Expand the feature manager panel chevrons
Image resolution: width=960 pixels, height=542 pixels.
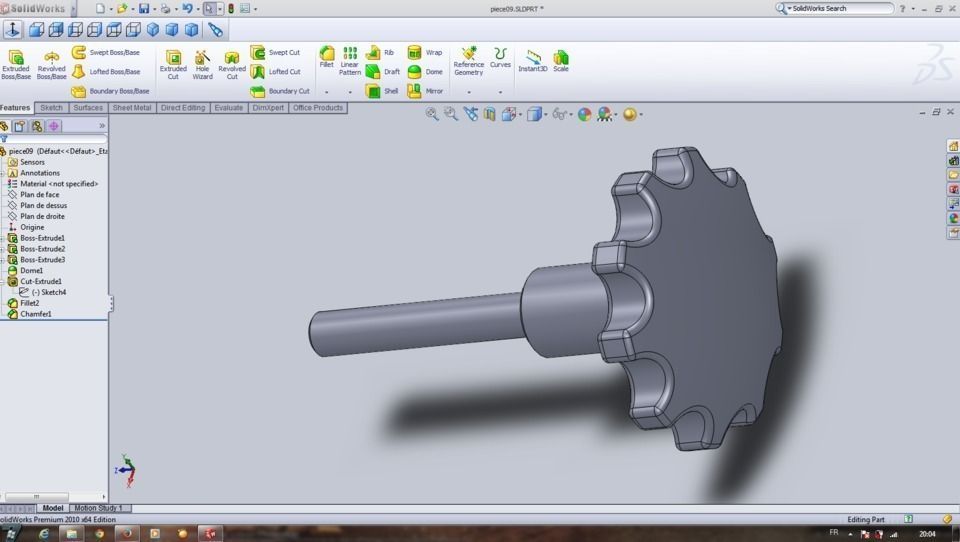pyautogui.click(x=102, y=126)
